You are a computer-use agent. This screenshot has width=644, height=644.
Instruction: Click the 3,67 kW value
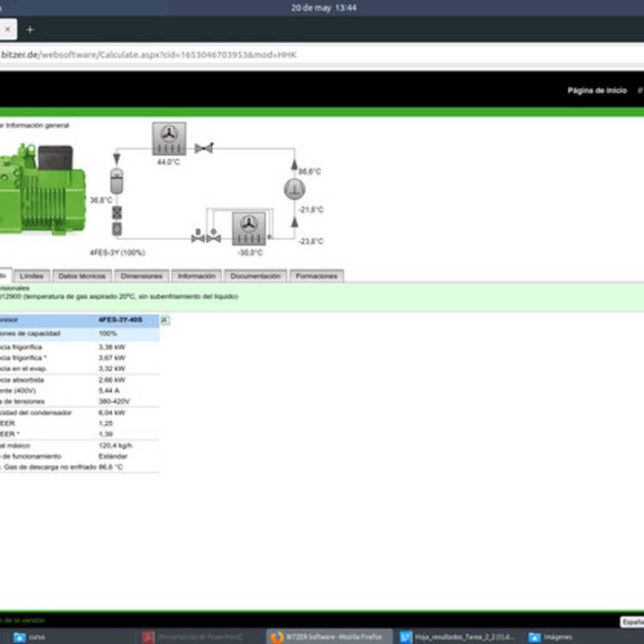coord(112,358)
